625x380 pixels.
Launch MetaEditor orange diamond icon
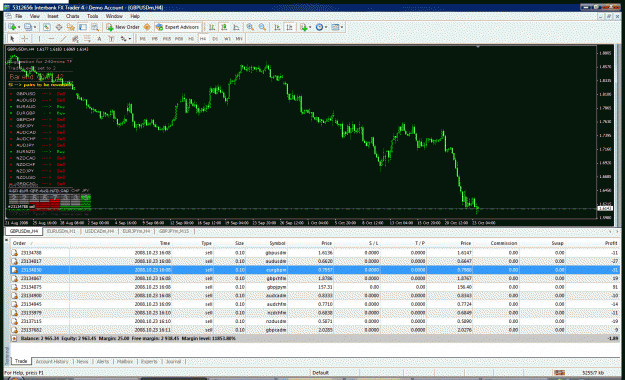click(x=147, y=27)
